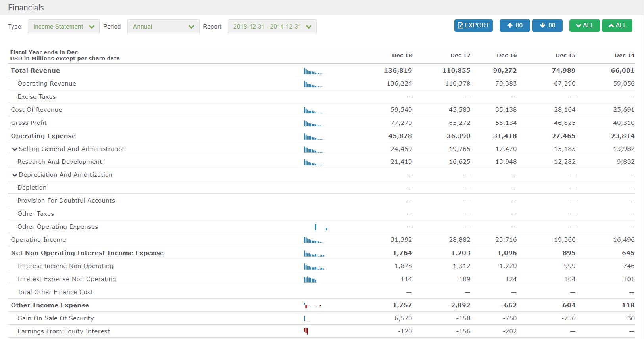Open the Report date range dropdown

click(272, 27)
